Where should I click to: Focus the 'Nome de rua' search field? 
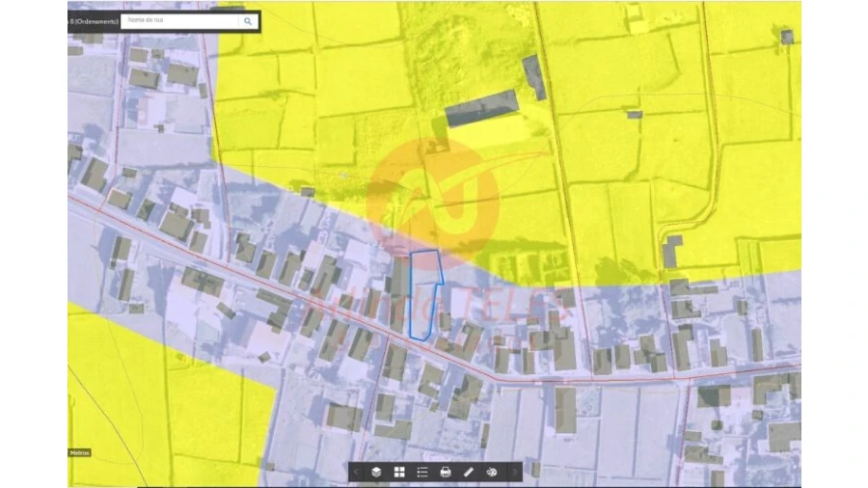pyautogui.click(x=178, y=20)
